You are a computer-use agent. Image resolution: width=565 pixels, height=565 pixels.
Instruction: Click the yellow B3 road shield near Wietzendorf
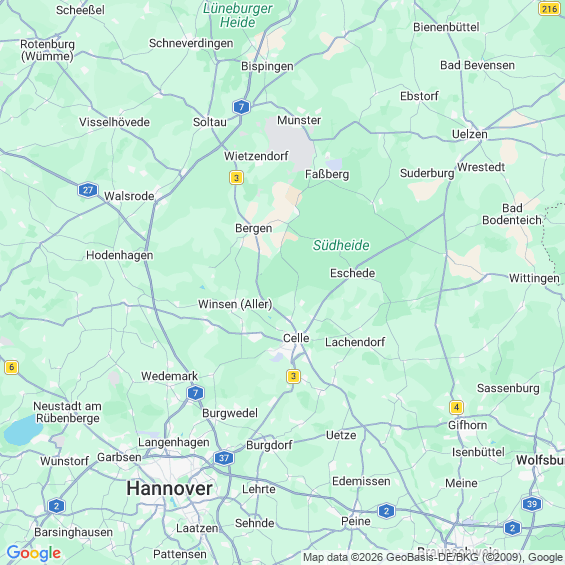pos(236,178)
